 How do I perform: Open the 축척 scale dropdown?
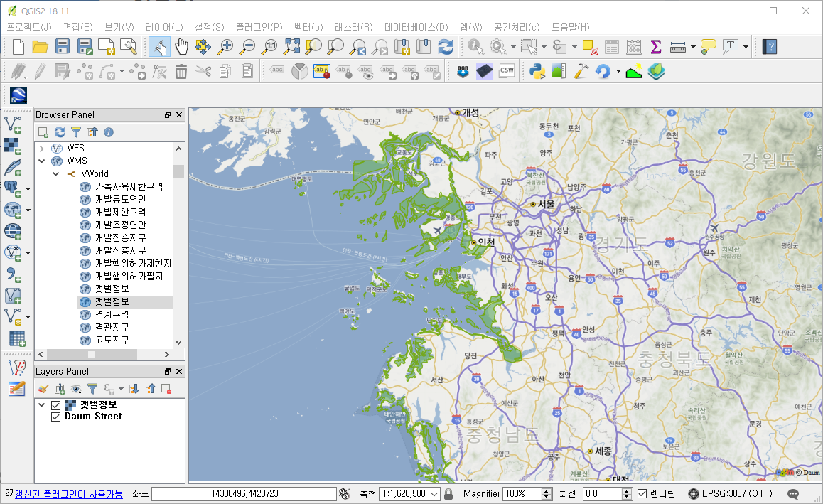click(x=434, y=493)
